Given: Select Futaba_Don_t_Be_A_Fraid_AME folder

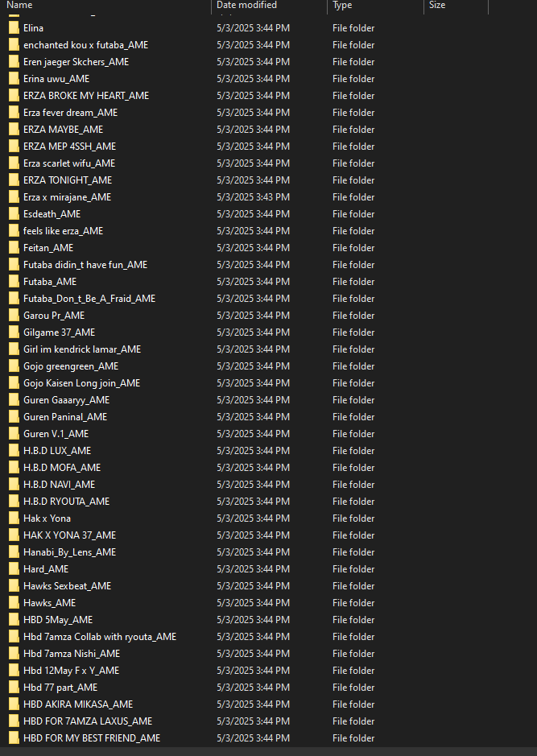Looking at the screenshot, I should pyautogui.click(x=89, y=299).
